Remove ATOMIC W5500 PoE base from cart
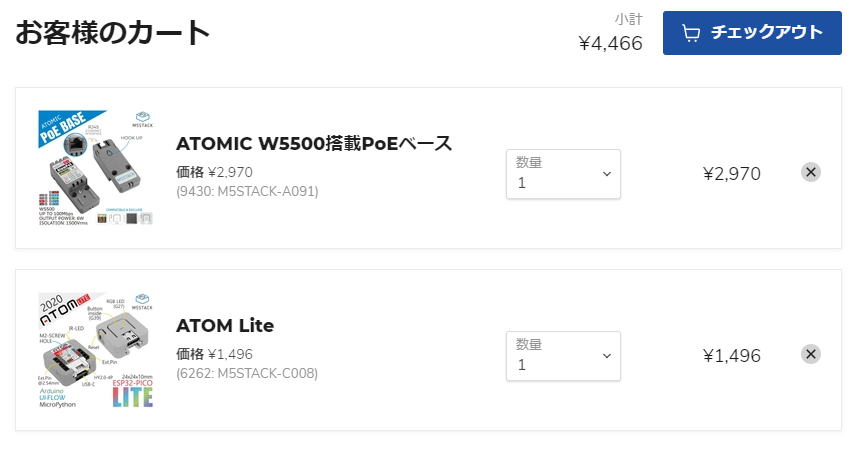 coord(811,172)
